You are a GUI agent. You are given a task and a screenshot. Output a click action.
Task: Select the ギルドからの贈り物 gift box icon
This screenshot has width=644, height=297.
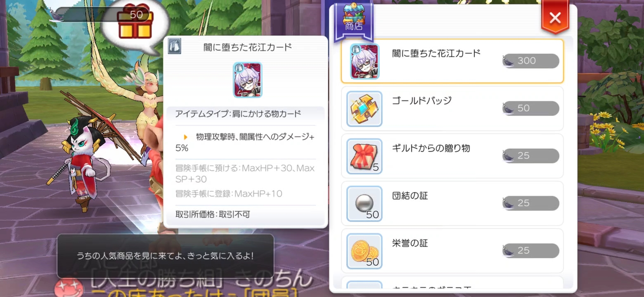365,156
